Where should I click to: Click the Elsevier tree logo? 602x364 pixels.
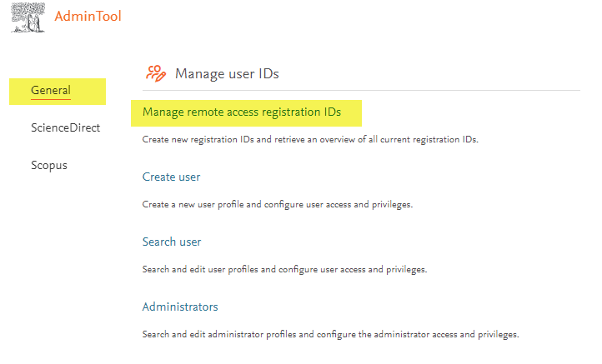pyautogui.click(x=28, y=17)
